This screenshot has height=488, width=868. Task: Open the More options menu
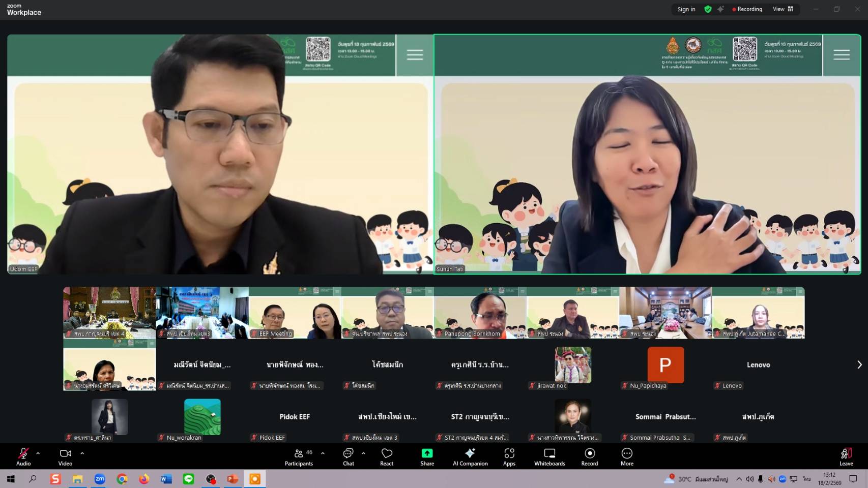pyautogui.click(x=627, y=456)
